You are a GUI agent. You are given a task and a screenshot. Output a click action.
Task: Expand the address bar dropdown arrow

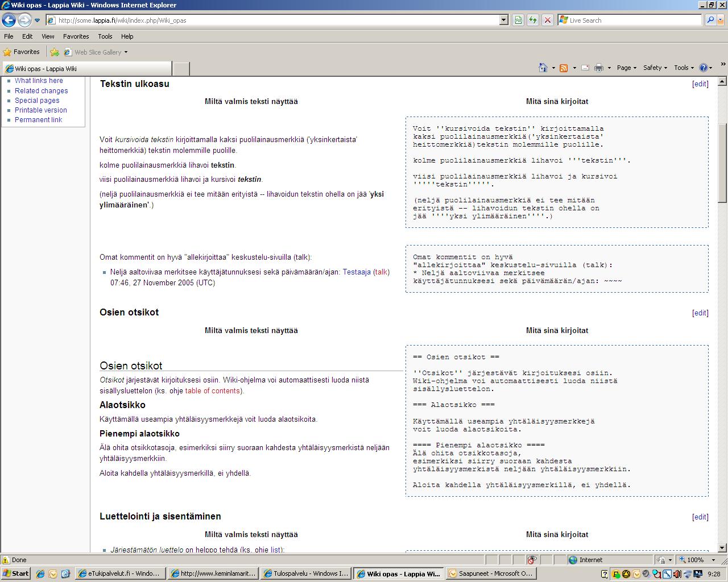pyautogui.click(x=503, y=20)
